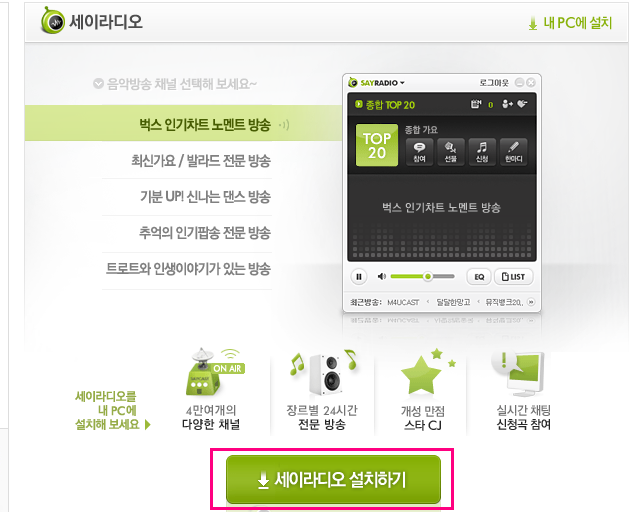642x512 pixels.
Task: Open the LIST playlist button
Action: pos(513,277)
